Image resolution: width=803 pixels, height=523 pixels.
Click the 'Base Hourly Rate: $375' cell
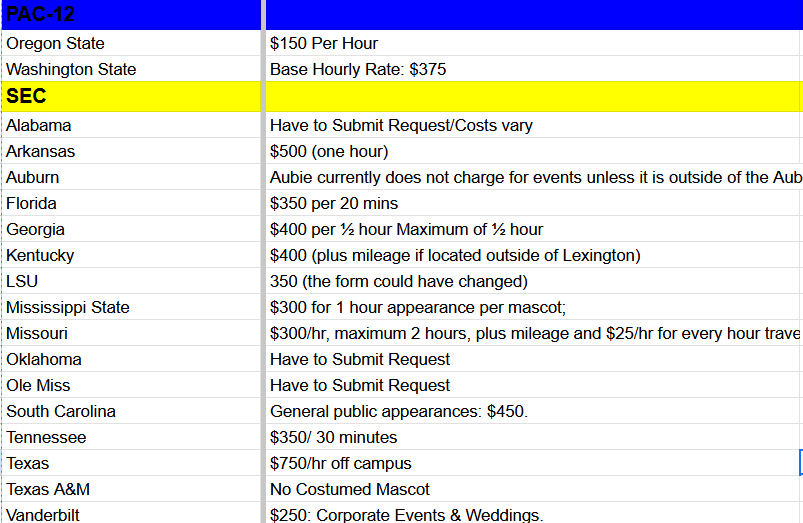tap(534, 69)
